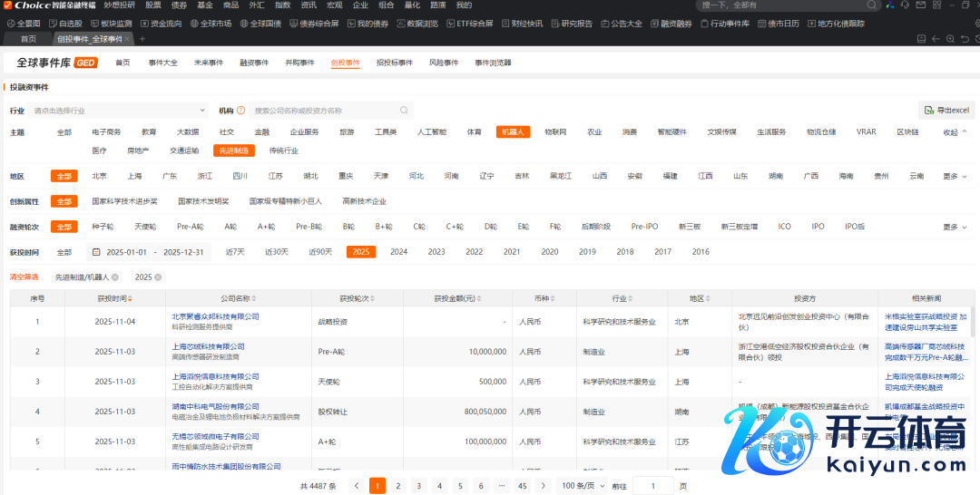
Task: Open the 股票 menu in top bar
Action: tap(153, 5)
